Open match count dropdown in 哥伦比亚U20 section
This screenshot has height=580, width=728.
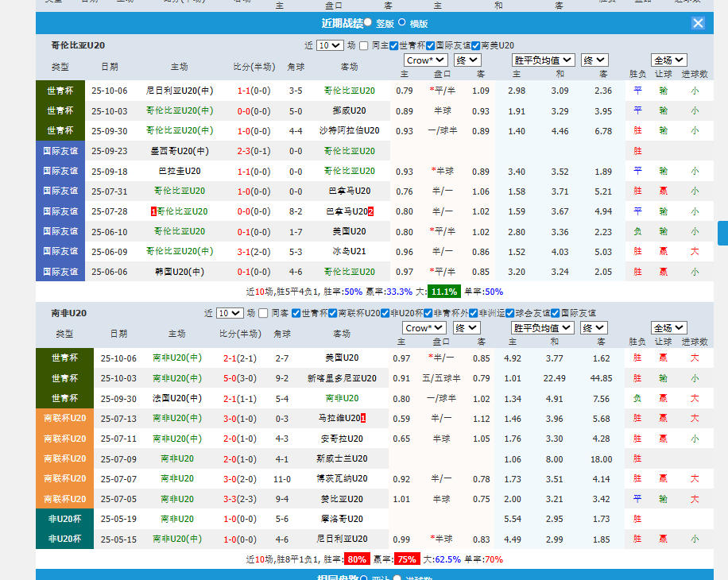tap(329, 46)
